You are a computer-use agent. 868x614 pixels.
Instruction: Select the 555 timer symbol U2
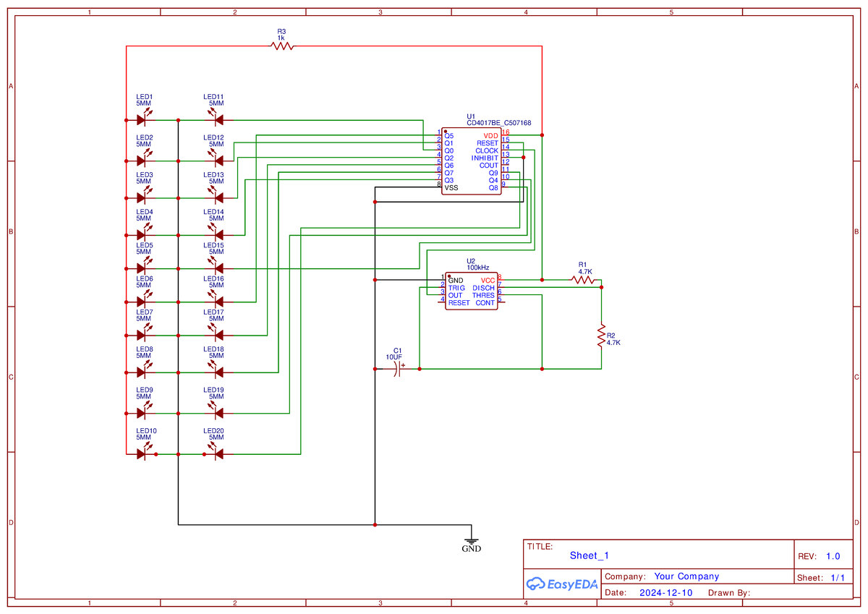(470, 289)
